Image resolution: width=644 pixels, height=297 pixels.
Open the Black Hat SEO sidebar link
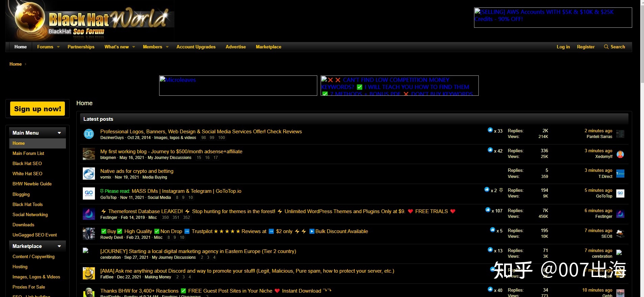click(x=27, y=163)
